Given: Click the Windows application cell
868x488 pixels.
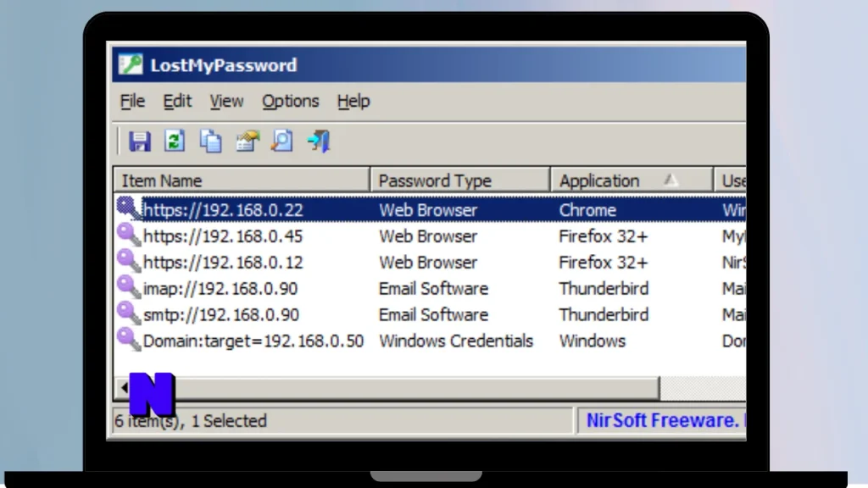Looking at the screenshot, I should click(592, 341).
